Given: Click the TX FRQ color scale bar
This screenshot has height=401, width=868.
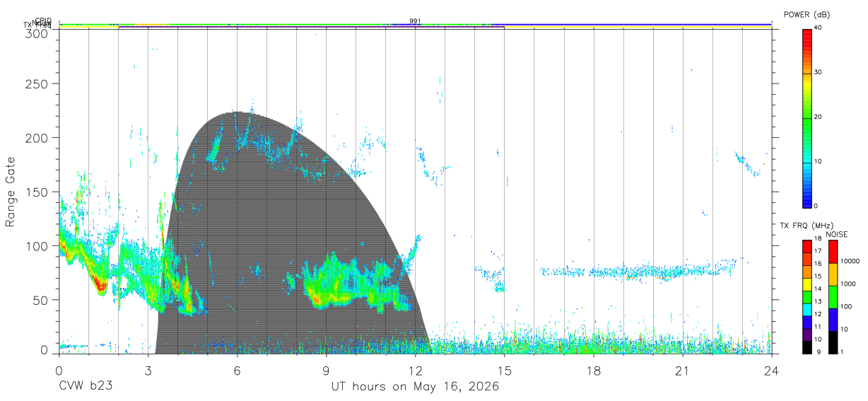Looking at the screenshot, I should 807,297.
